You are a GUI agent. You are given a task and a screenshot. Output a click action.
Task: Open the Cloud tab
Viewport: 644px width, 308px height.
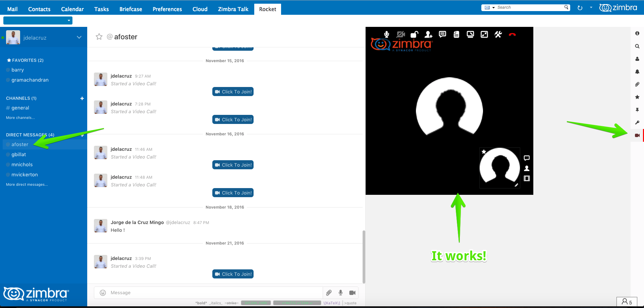pyautogui.click(x=200, y=9)
